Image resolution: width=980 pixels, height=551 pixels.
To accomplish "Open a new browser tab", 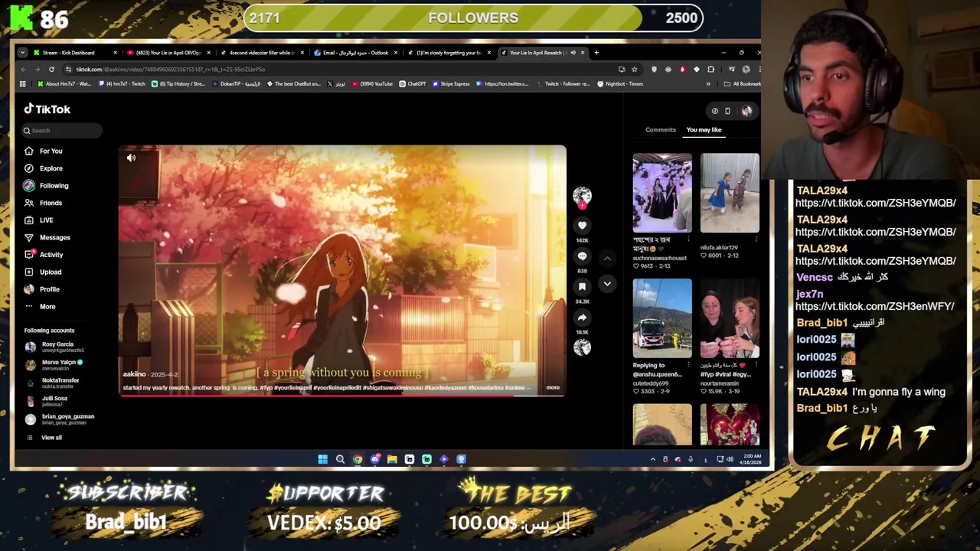I will click(x=596, y=53).
